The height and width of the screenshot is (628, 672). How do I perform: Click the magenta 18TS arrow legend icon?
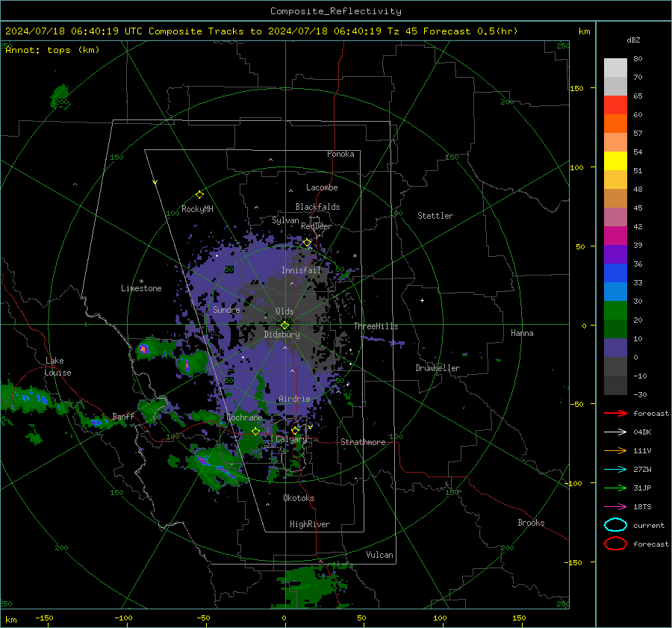[x=615, y=507]
